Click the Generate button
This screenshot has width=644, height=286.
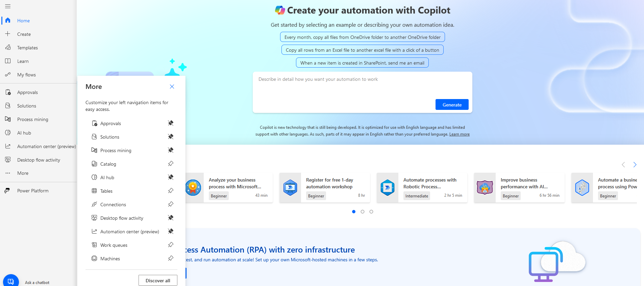(452, 104)
